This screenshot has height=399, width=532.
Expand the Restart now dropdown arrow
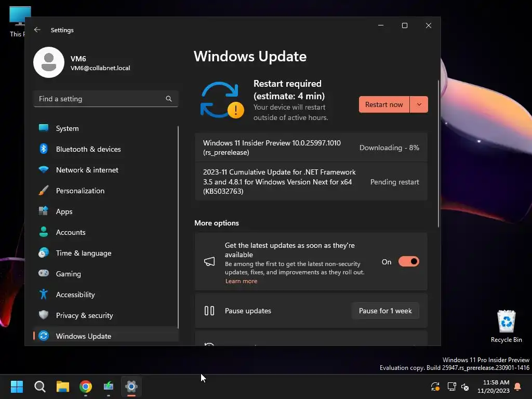419,104
